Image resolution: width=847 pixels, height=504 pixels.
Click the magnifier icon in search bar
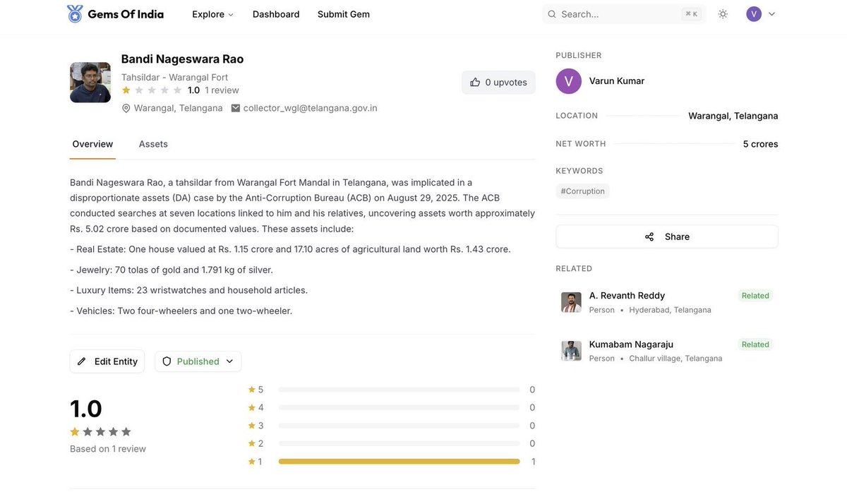tap(552, 14)
